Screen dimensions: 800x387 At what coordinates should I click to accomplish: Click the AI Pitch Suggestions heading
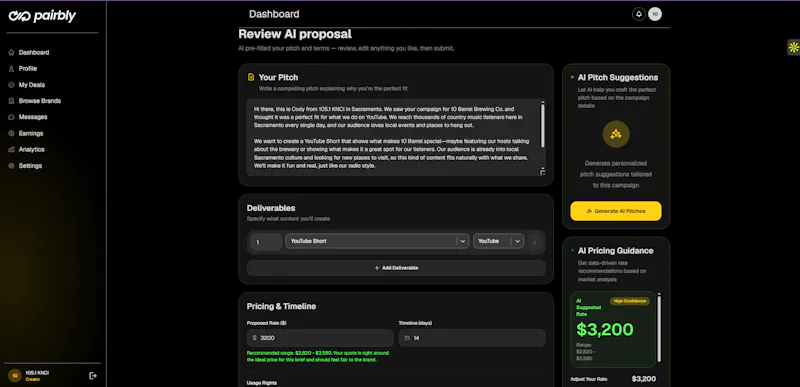click(617, 78)
